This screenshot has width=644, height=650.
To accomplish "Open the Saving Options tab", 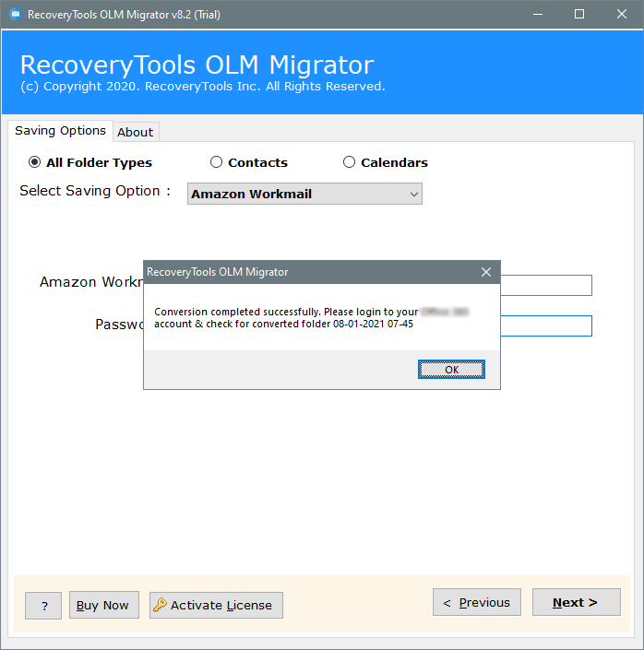I will [61, 131].
